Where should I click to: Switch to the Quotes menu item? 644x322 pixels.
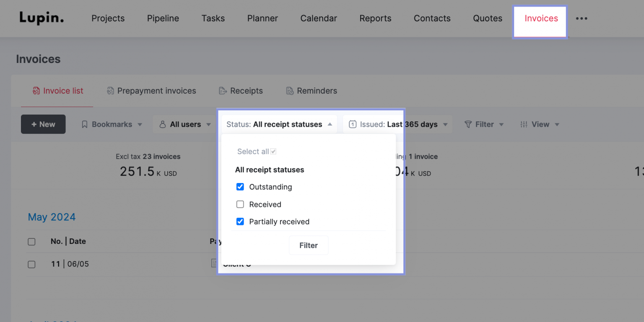pos(487,18)
